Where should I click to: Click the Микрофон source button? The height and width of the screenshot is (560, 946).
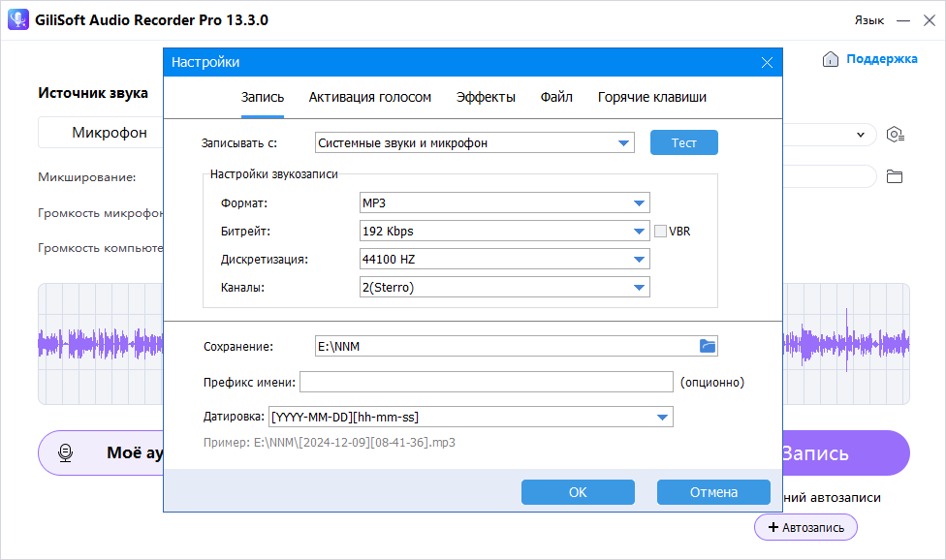(x=101, y=133)
